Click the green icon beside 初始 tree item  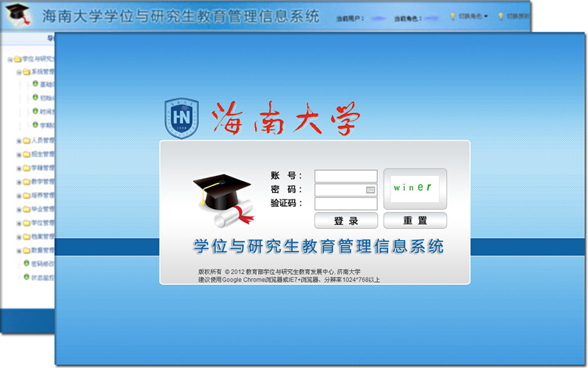click(x=35, y=97)
